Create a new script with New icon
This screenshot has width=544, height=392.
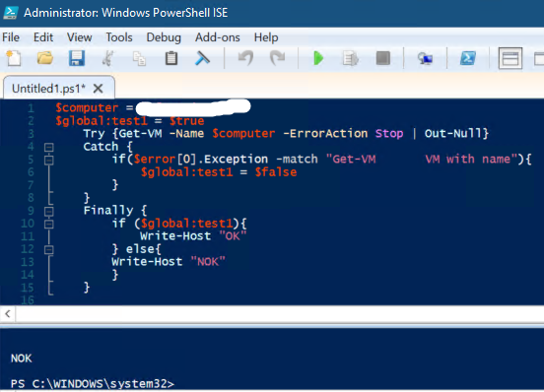point(14,58)
